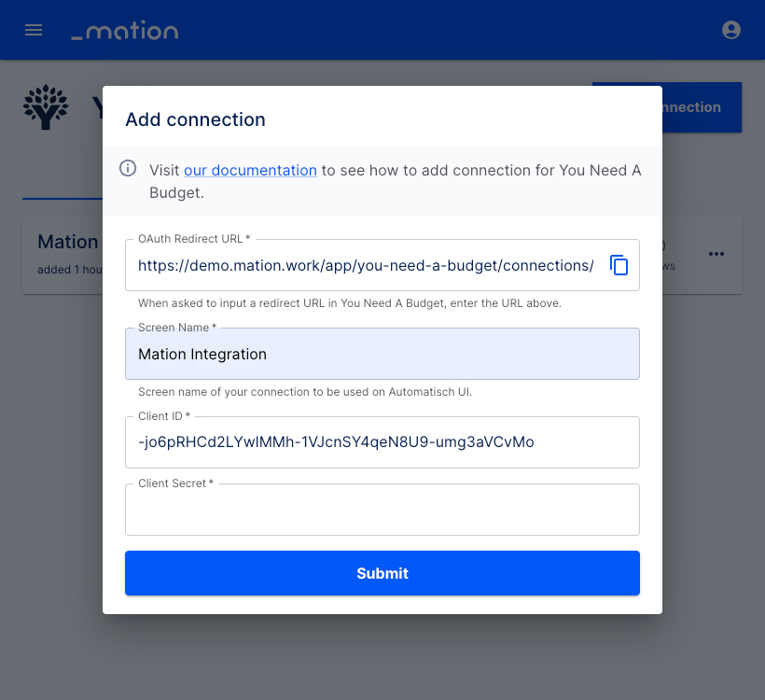
Task: Click the "added 1 hou" timestamp on card
Action: tap(70, 270)
